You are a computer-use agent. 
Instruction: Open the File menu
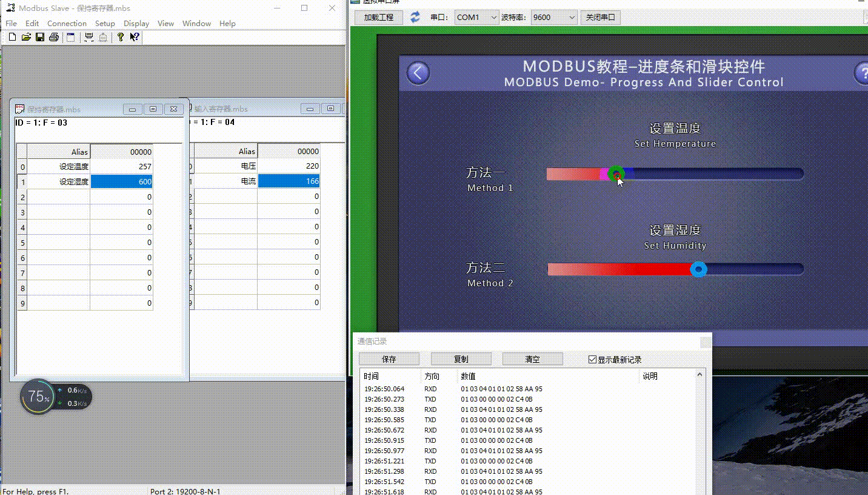click(x=11, y=24)
